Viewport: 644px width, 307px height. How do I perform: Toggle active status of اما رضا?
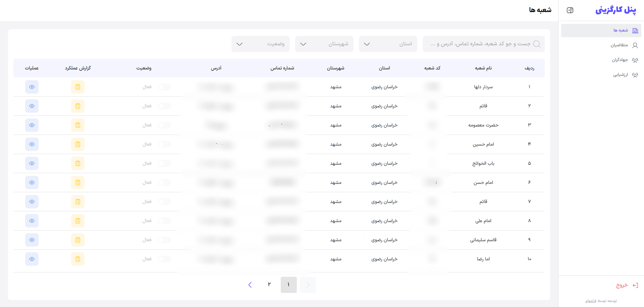(x=164, y=259)
